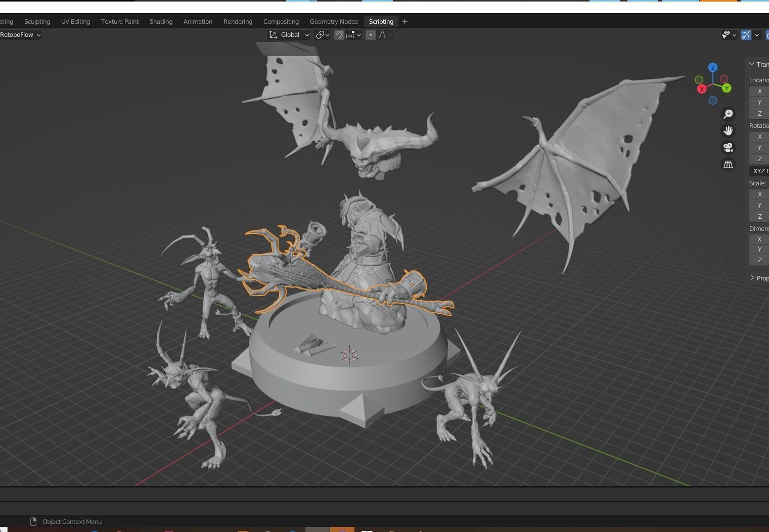Add a new workspace with the plus button
The width and height of the screenshot is (769, 532).
(x=404, y=21)
